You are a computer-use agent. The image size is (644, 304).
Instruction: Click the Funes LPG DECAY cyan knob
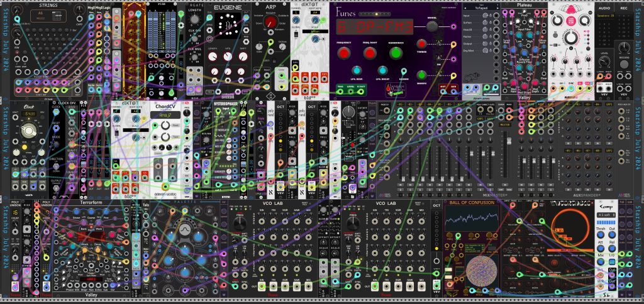382,70
